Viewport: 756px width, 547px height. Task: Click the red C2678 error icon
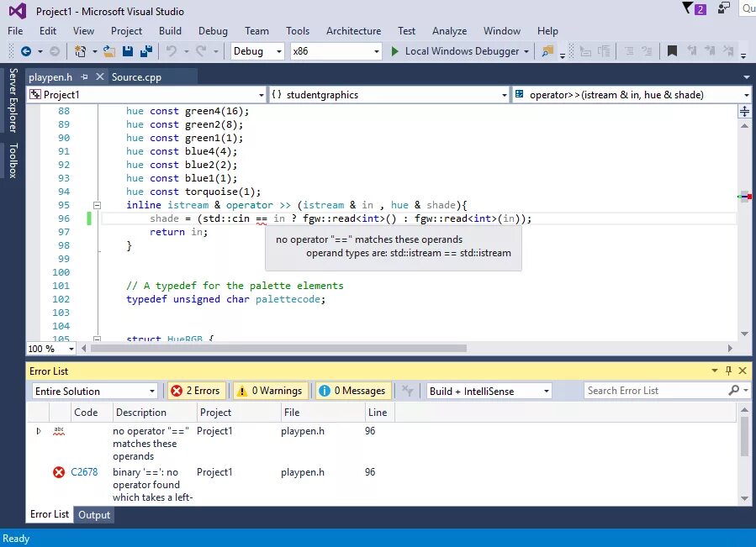click(x=59, y=472)
